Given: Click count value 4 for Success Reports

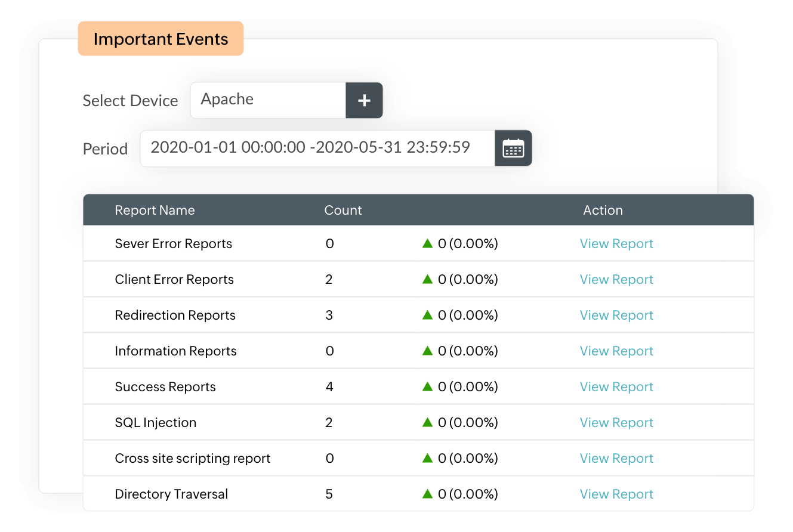Looking at the screenshot, I should 329,386.
